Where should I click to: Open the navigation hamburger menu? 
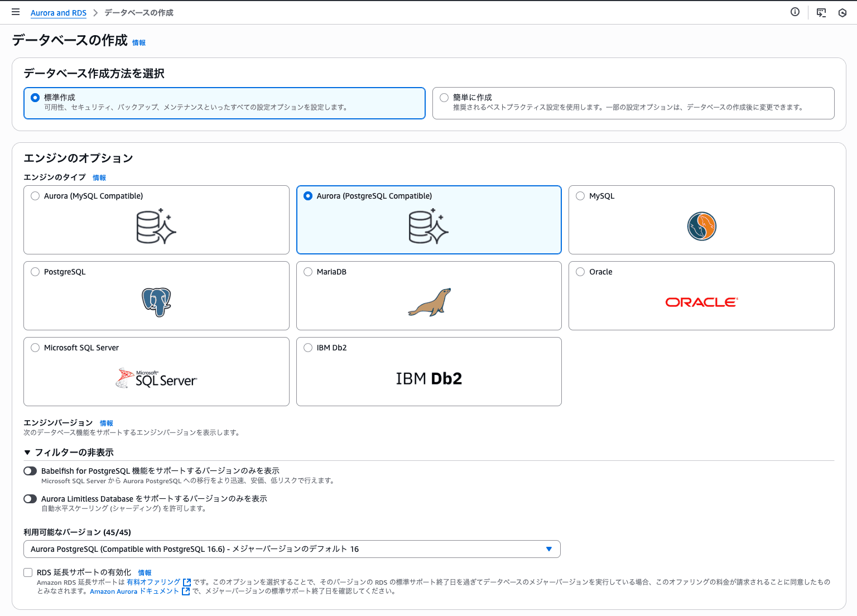pyautogui.click(x=16, y=12)
